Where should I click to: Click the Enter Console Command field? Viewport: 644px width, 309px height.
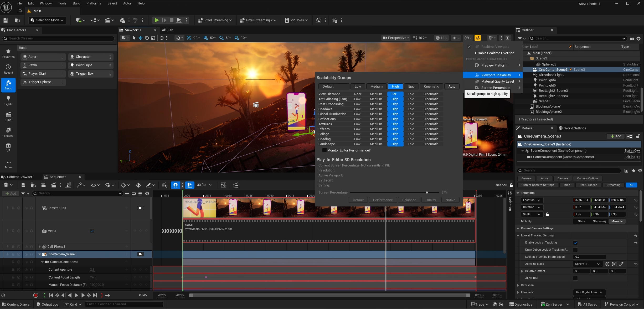pos(124,304)
